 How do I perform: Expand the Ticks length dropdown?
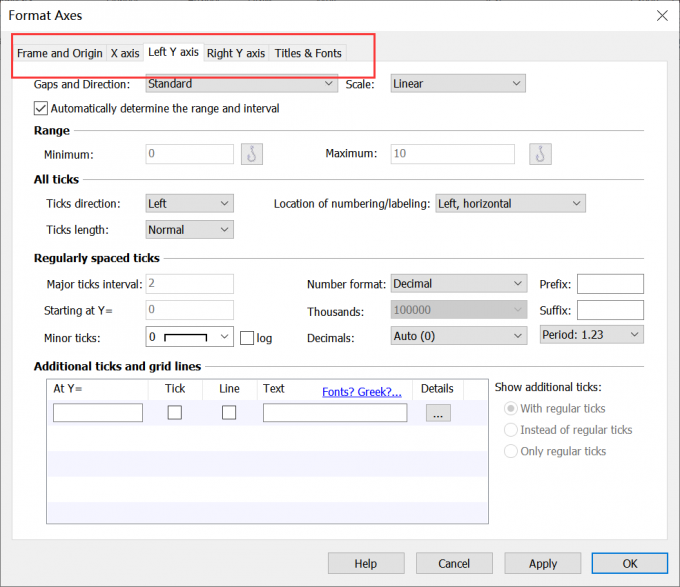click(x=190, y=230)
